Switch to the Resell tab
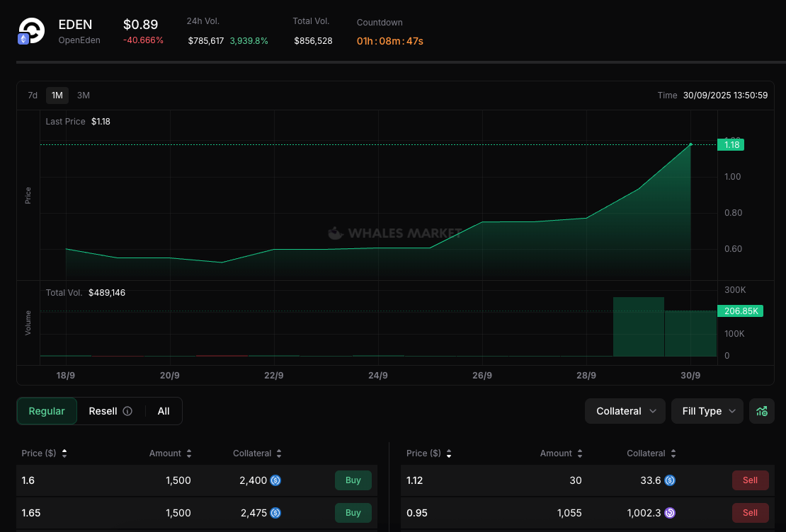The image size is (786, 532). coord(103,411)
